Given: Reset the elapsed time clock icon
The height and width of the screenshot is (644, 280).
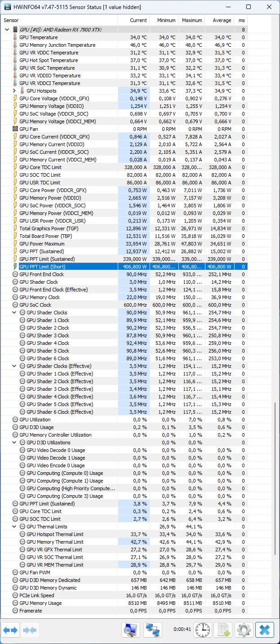Looking at the screenshot, I should coord(203,630).
